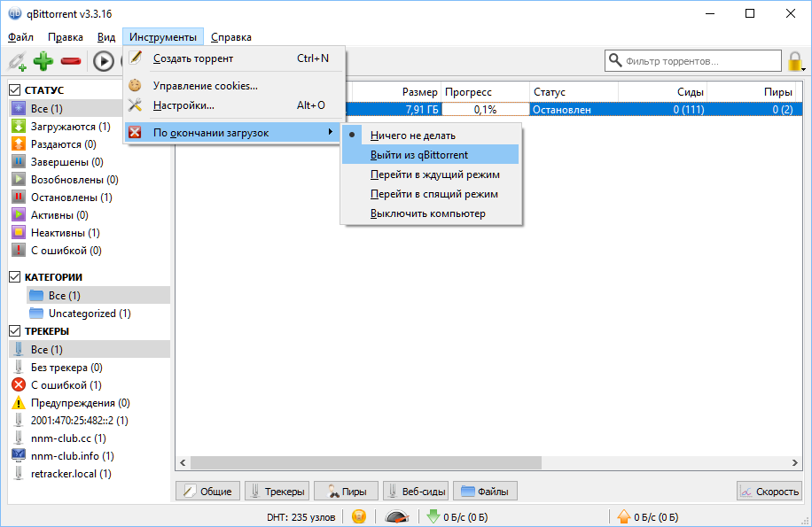Switch to the 'Общие' bottom tab
The width and height of the screenshot is (812, 527).
click(207, 492)
